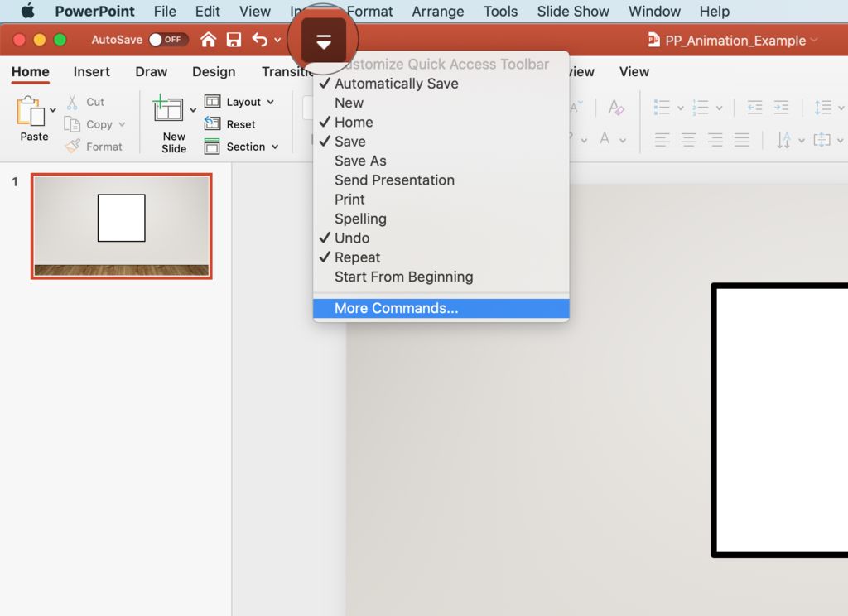Click the Align Text vertical icon
Image resolution: width=848 pixels, height=616 pixels.
tap(821, 140)
